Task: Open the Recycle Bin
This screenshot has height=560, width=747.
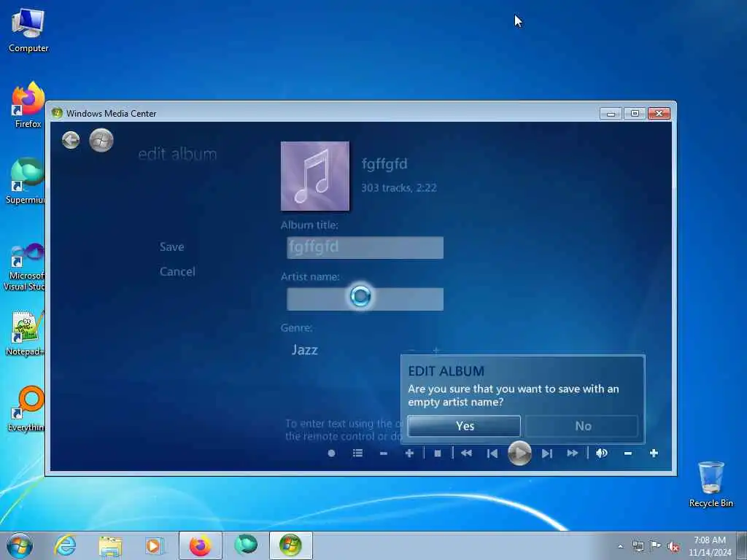Action: click(x=711, y=484)
